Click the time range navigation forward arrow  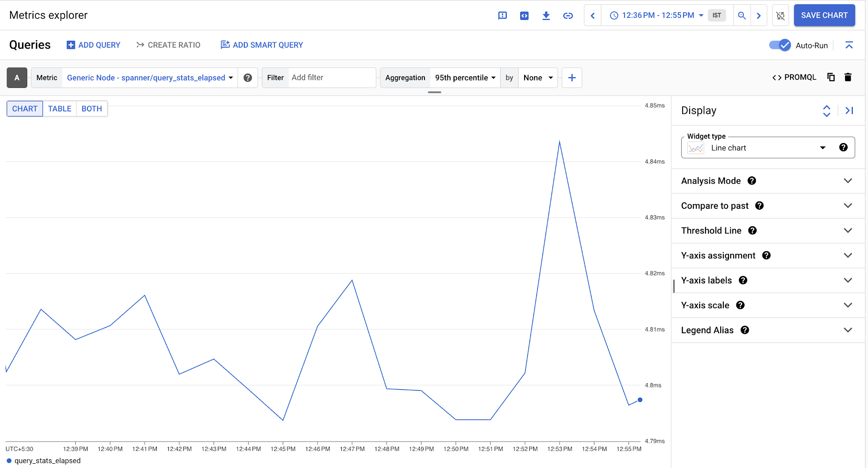click(758, 15)
